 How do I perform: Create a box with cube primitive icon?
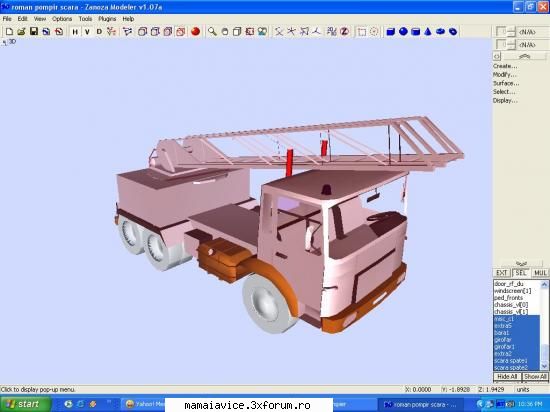click(390, 32)
